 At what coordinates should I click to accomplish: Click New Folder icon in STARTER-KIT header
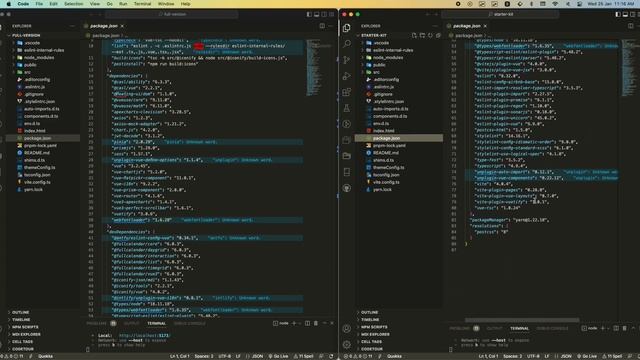pos(422,36)
